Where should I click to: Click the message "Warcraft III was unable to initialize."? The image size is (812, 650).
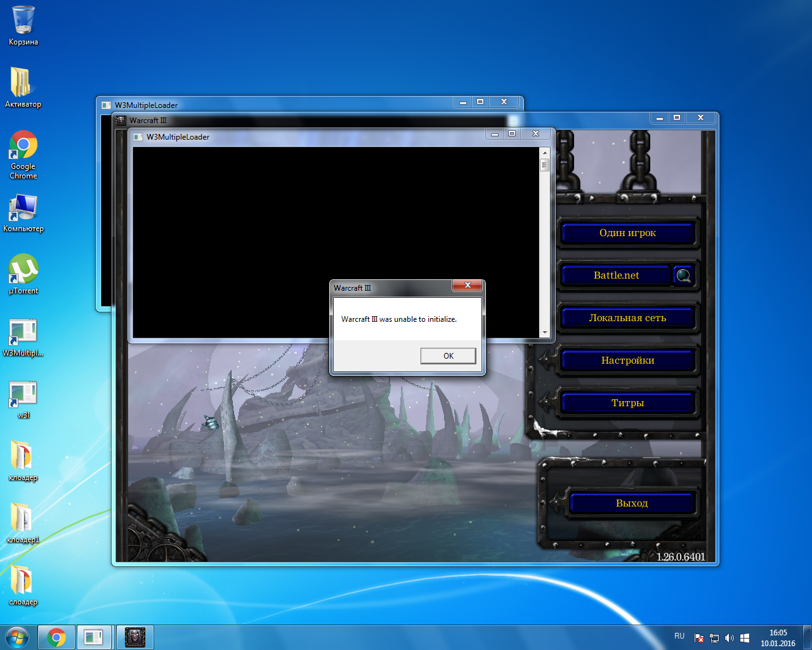[399, 319]
